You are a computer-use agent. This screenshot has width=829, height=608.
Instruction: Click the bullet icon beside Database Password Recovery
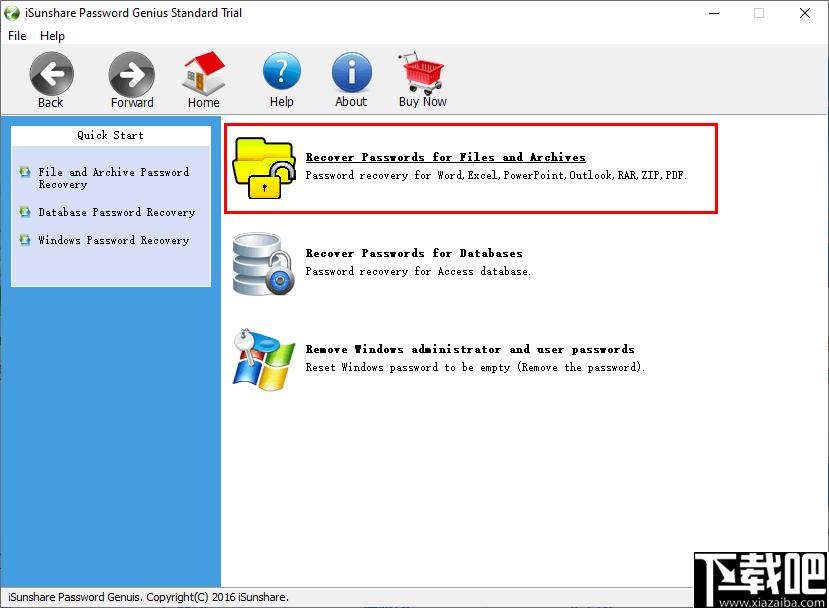(25, 212)
